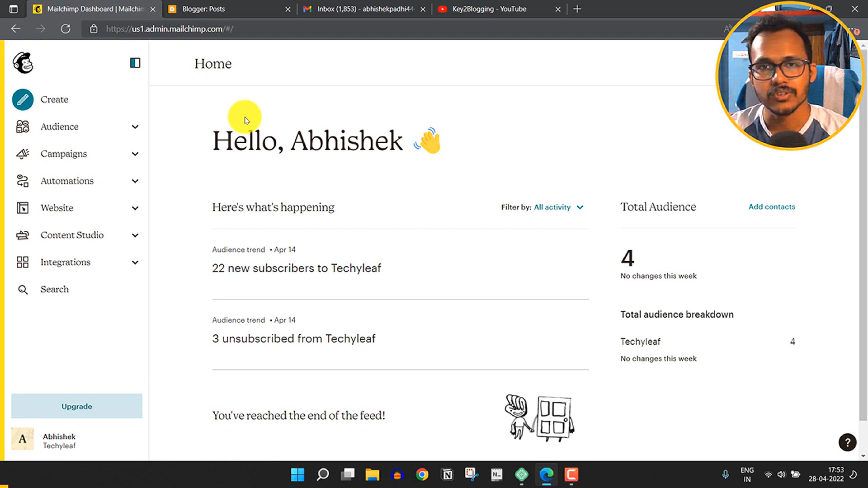Open Microsoft Edge from taskbar
This screenshot has height=488, width=868.
[x=547, y=475]
